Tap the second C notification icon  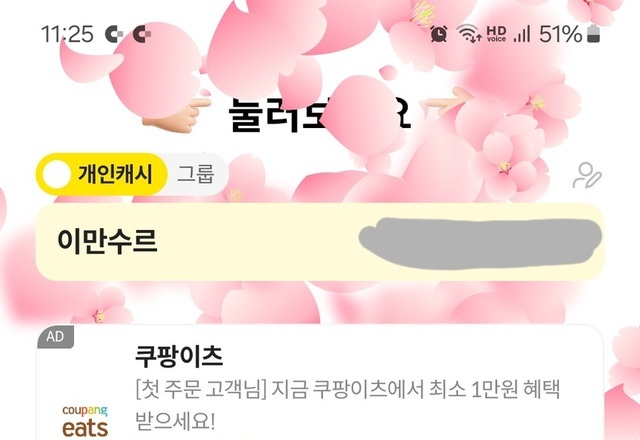(142, 34)
